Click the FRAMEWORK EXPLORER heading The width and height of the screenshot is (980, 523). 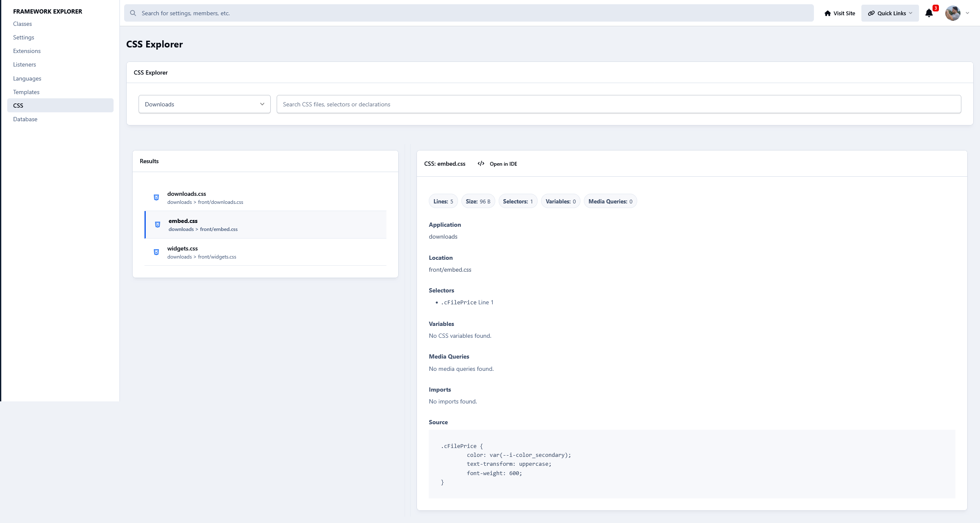pos(47,11)
